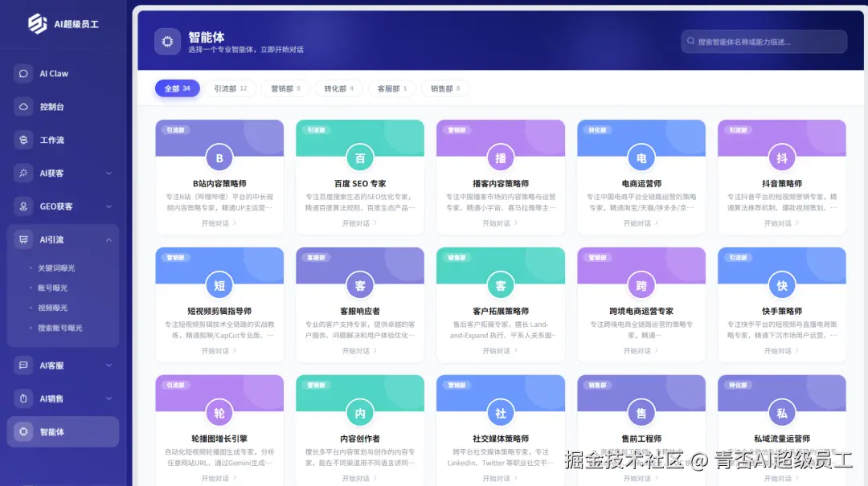Click the 短视频剪辑指导师 avatar icon
Viewport: 868px width, 486px height.
(x=219, y=285)
